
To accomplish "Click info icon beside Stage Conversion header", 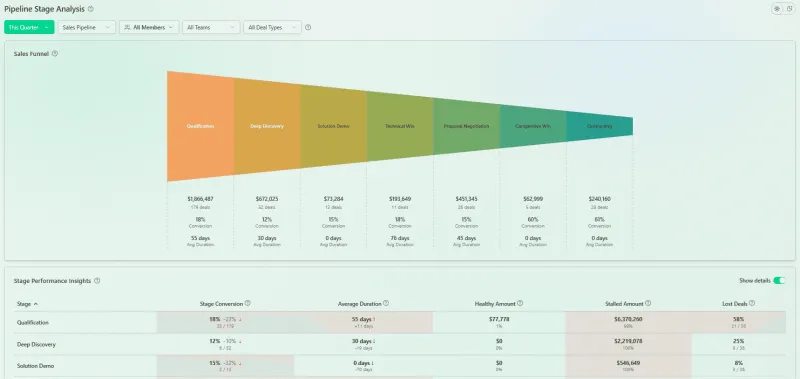I will tap(247, 303).
